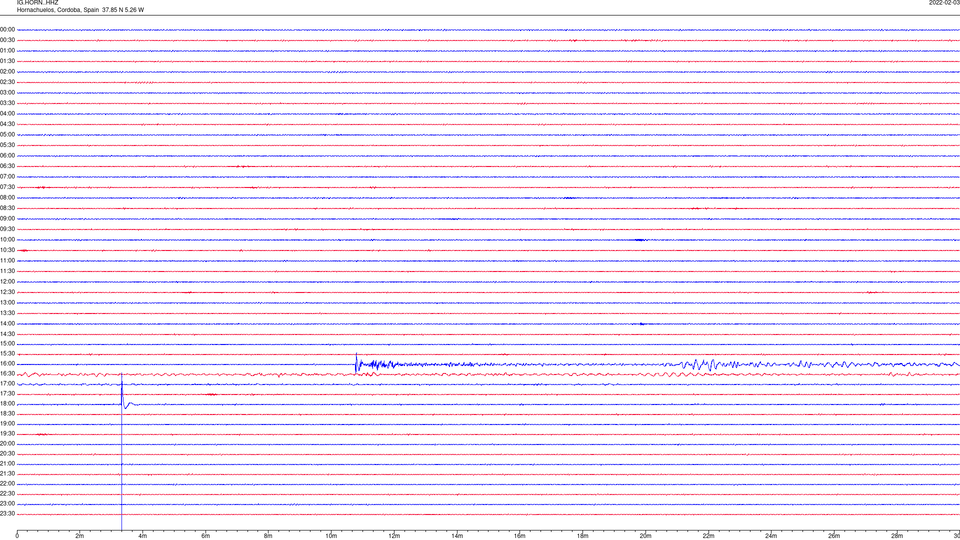The image size is (960, 540).
Task: Select the 07:30 trace time label
Action: pos(7,187)
